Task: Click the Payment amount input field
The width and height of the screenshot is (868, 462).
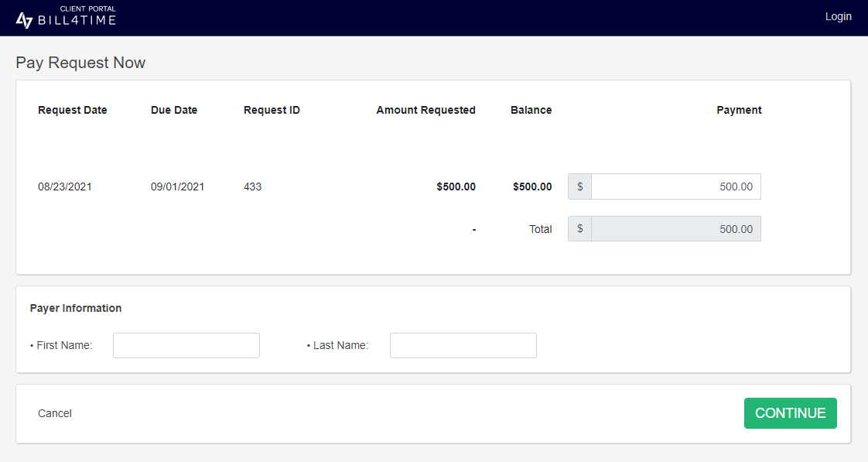Action: pos(676,187)
